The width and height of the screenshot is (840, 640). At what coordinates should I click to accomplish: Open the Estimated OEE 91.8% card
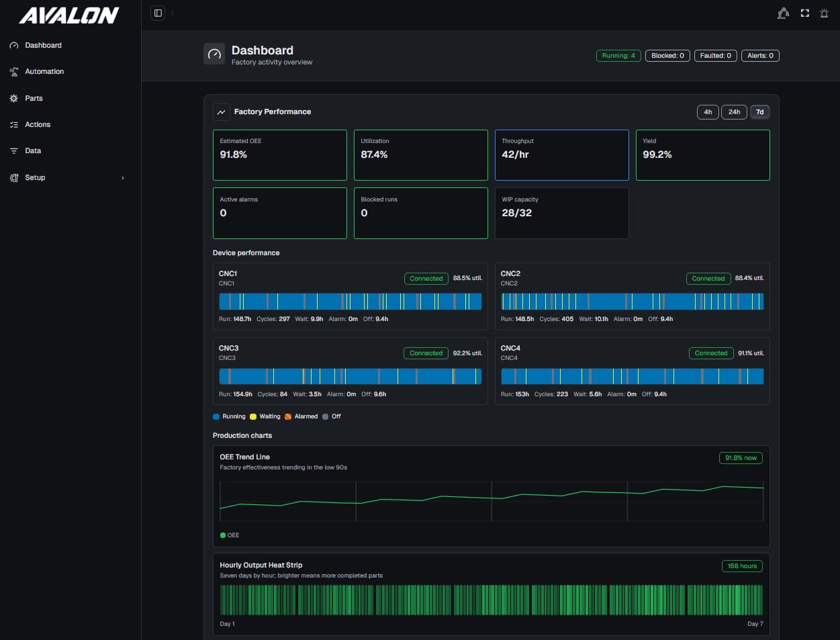280,155
